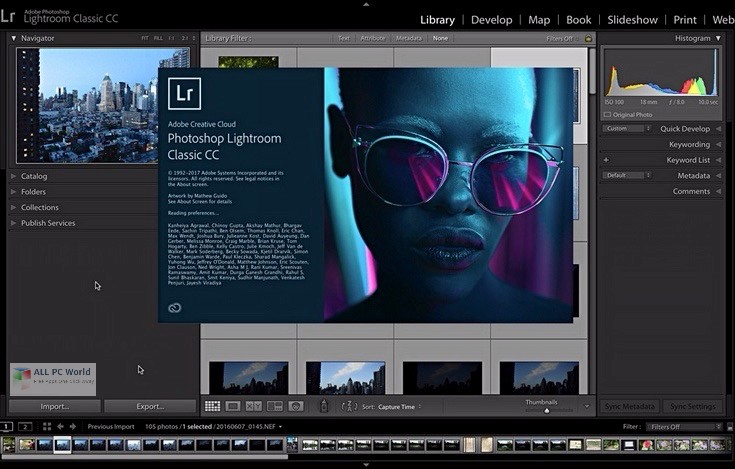Toggle sort direction A-Z icon

pyautogui.click(x=349, y=406)
